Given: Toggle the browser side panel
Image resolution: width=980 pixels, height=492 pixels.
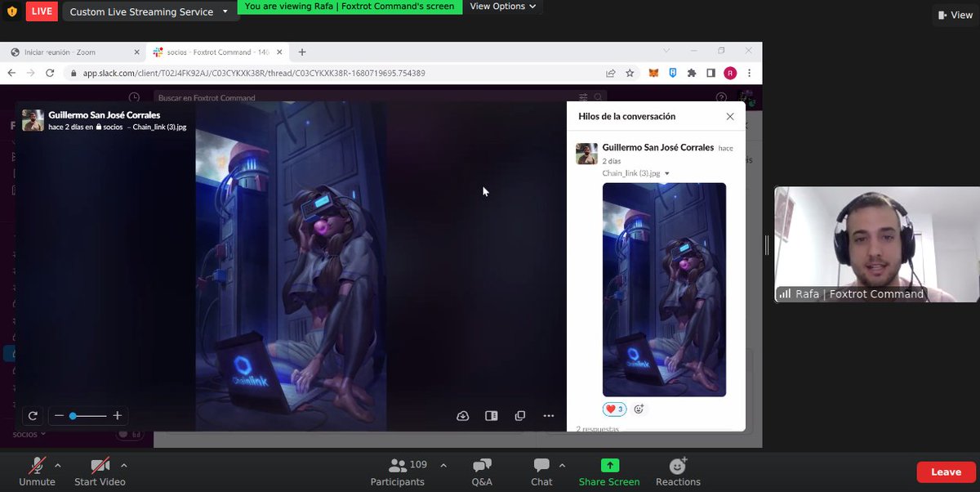Looking at the screenshot, I should [x=710, y=73].
